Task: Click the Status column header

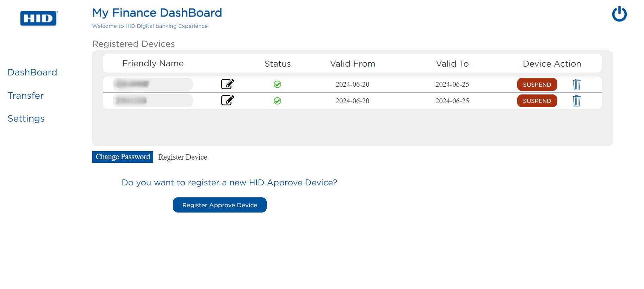Action: tap(278, 64)
